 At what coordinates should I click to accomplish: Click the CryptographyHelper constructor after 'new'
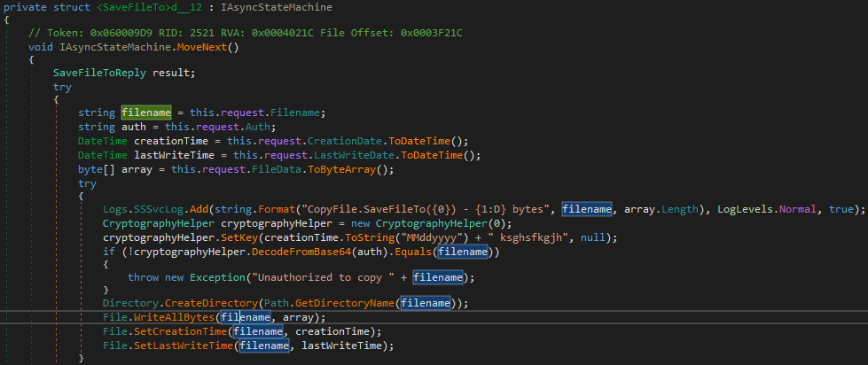[x=431, y=223]
